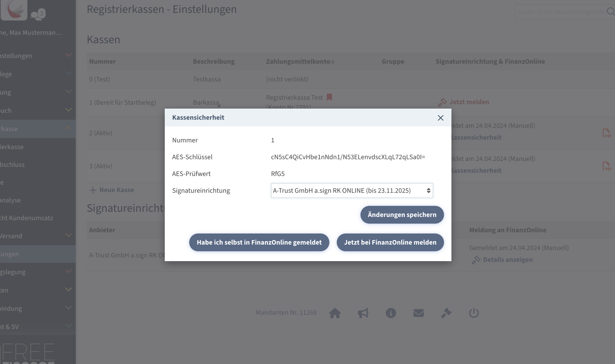The width and height of the screenshot is (615, 364).
Task: Collapse the expanded Registrierkasse sidebar section
Action: 68,128
